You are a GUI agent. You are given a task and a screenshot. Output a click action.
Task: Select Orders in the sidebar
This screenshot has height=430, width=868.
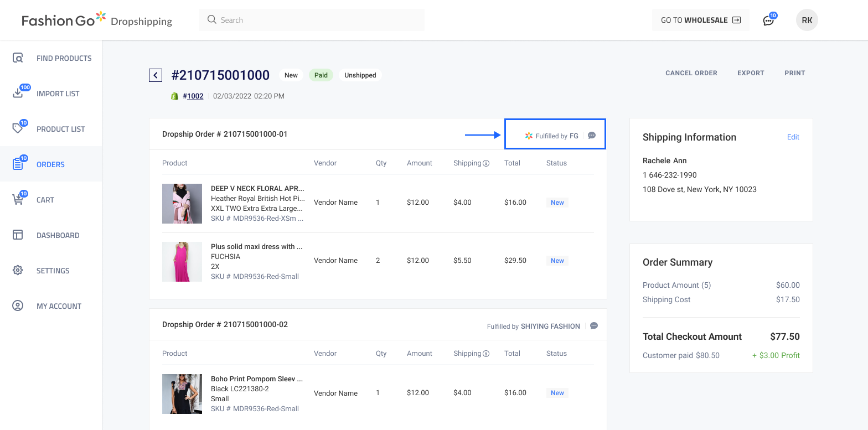pos(51,164)
